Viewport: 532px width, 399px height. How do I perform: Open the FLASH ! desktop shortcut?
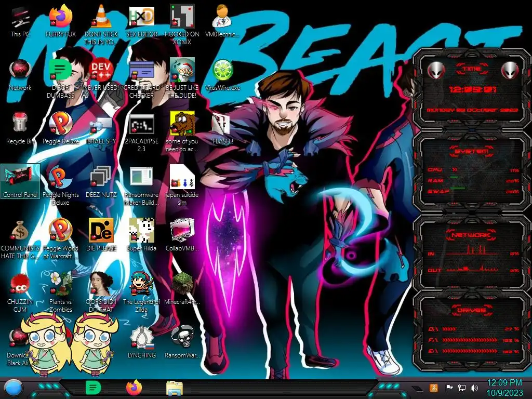pos(222,129)
